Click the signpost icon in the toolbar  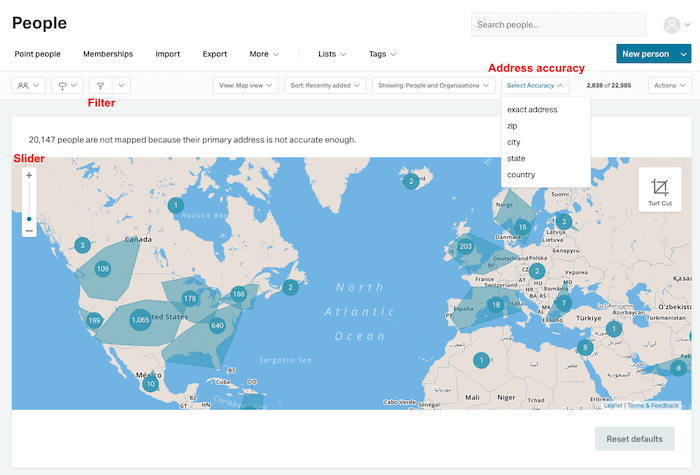pos(66,86)
